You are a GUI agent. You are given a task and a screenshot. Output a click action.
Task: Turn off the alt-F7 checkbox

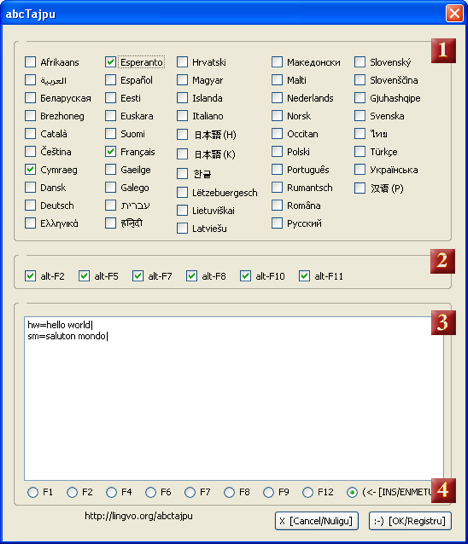point(138,276)
